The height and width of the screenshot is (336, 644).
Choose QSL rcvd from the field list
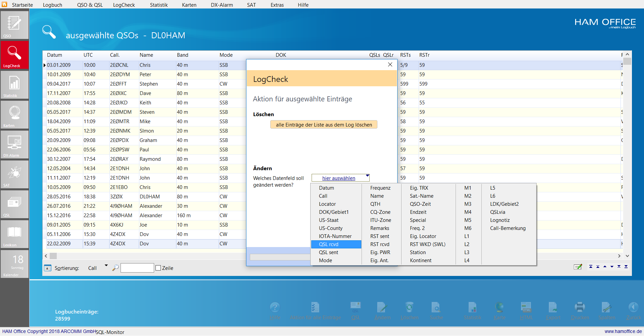(336, 244)
